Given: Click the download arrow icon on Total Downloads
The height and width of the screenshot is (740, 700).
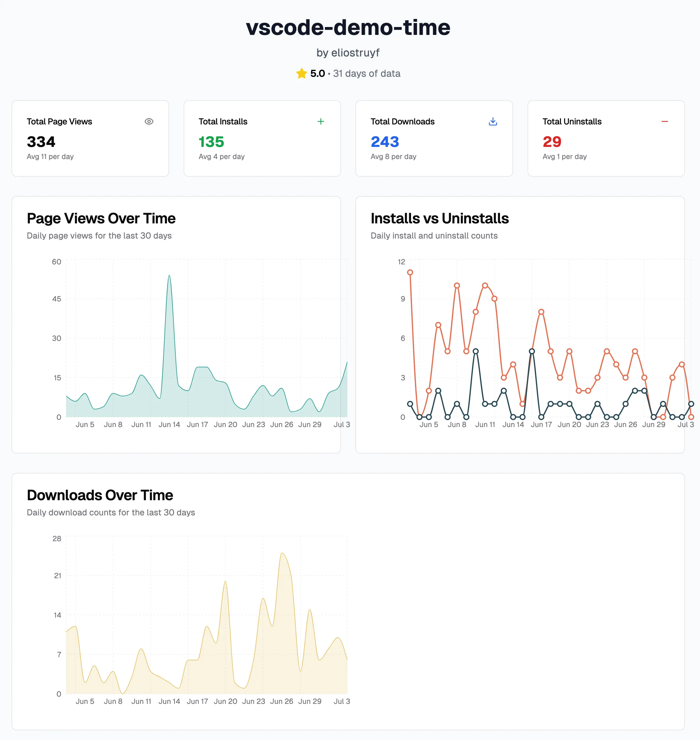Looking at the screenshot, I should tap(493, 121).
